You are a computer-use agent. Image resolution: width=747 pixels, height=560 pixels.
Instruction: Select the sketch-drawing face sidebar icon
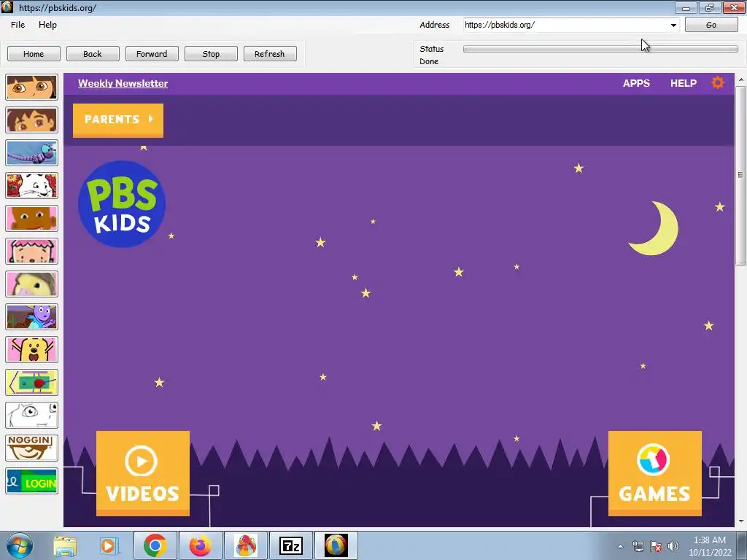click(31, 415)
